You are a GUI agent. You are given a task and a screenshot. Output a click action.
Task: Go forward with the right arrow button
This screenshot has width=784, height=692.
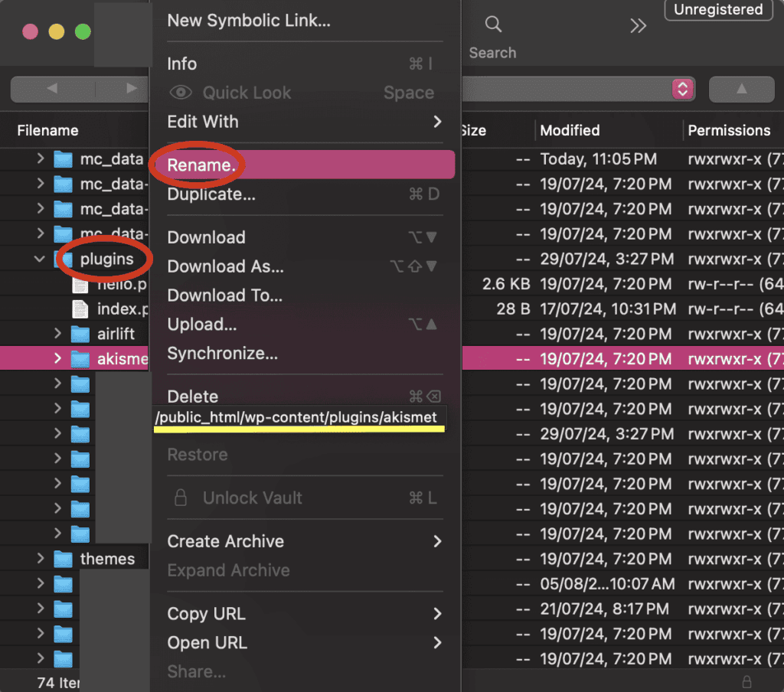tap(131, 89)
